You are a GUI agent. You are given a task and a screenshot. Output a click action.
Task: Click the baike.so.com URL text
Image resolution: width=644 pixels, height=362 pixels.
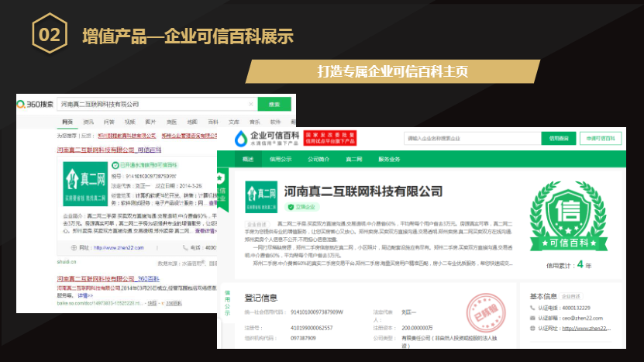101,304
